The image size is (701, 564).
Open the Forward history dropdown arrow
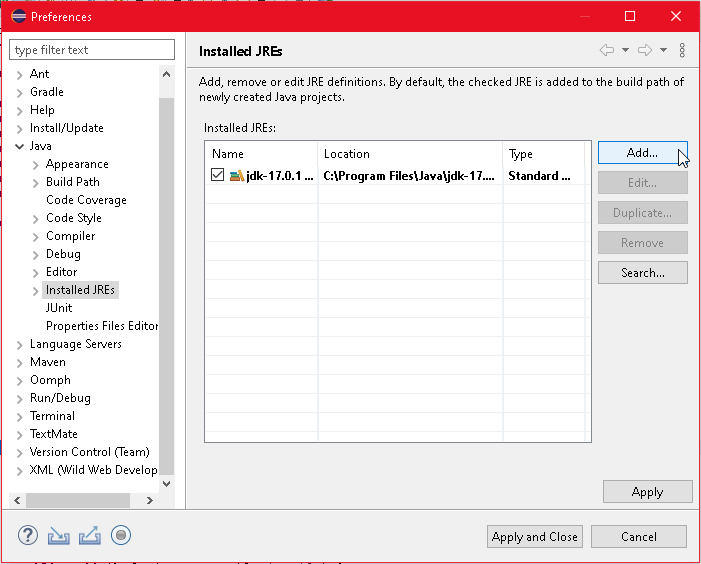tap(663, 50)
